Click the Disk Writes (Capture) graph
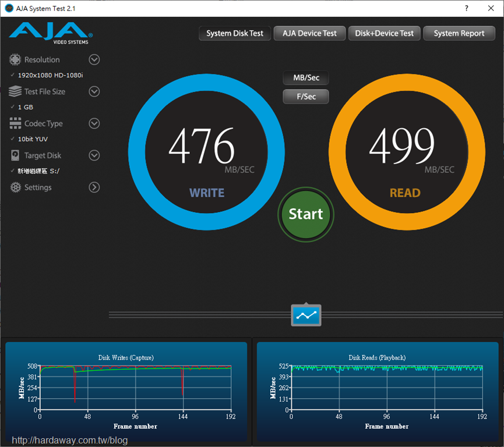 126,392
